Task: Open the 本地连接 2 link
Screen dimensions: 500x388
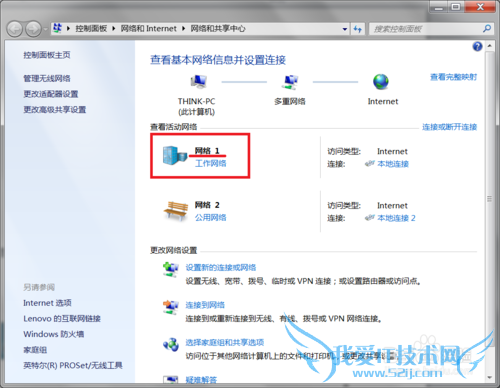Action: (x=396, y=218)
